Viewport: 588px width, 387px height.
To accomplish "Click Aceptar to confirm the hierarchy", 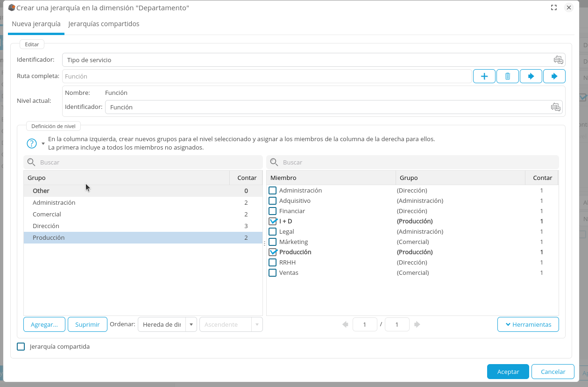I will point(508,372).
